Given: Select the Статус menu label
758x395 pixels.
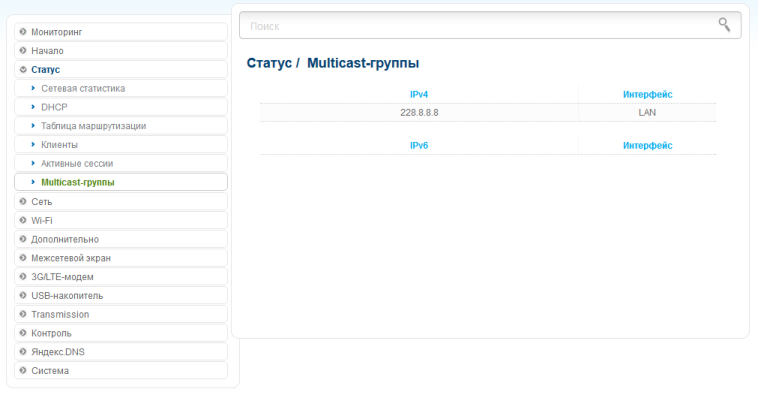Looking at the screenshot, I should pyautogui.click(x=45, y=70).
